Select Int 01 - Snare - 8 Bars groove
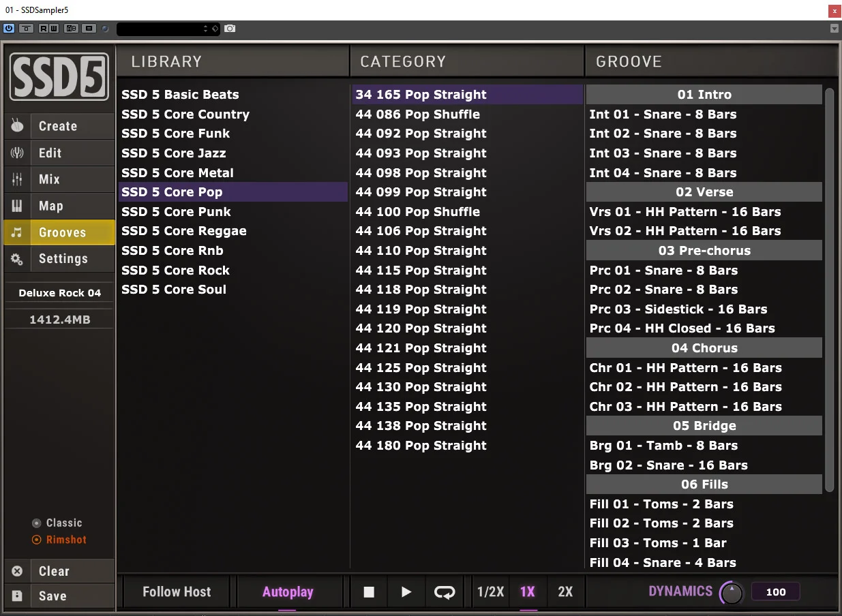The width and height of the screenshot is (842, 616). pyautogui.click(x=704, y=114)
